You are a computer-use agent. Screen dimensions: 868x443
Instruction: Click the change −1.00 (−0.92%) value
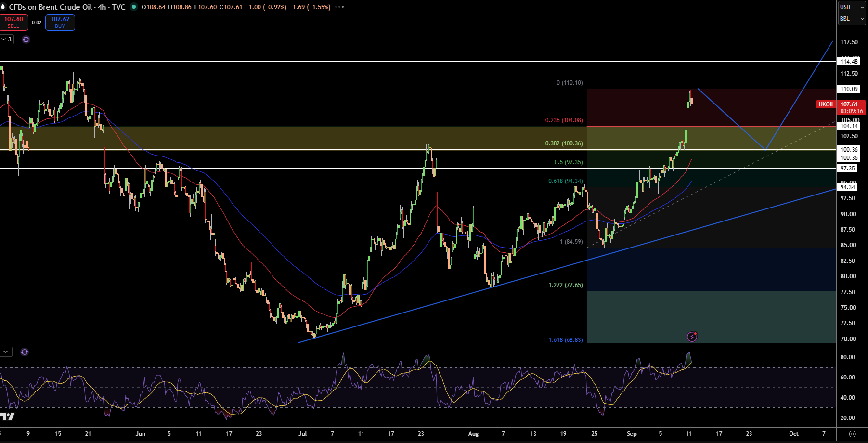point(266,7)
